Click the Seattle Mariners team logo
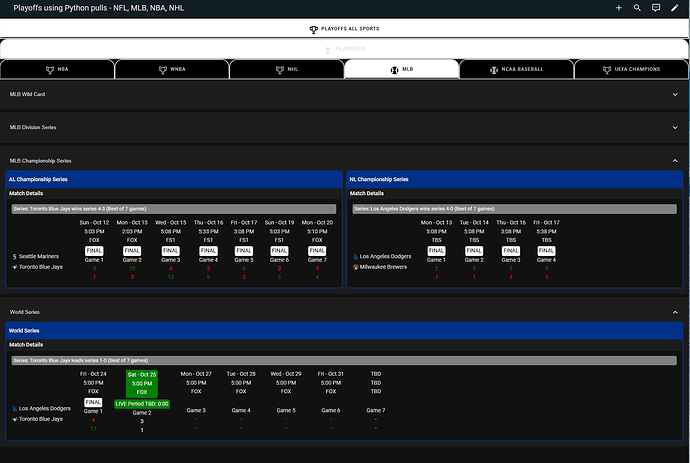The image size is (690, 463). tap(15, 257)
